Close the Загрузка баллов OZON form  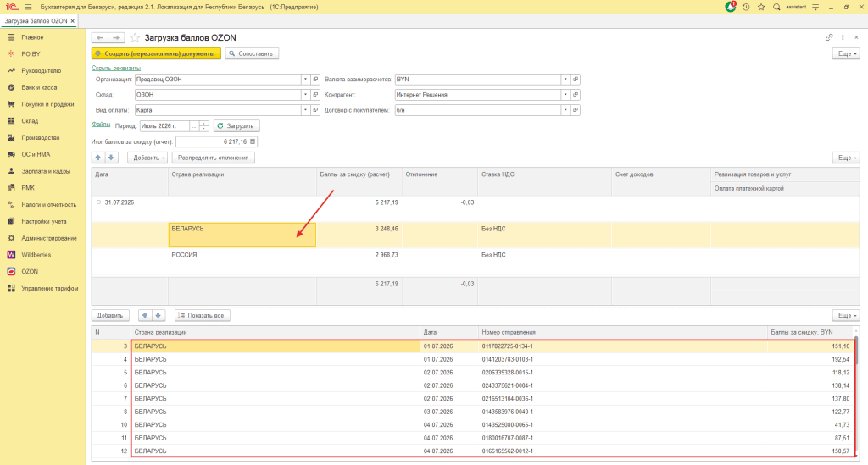856,37
